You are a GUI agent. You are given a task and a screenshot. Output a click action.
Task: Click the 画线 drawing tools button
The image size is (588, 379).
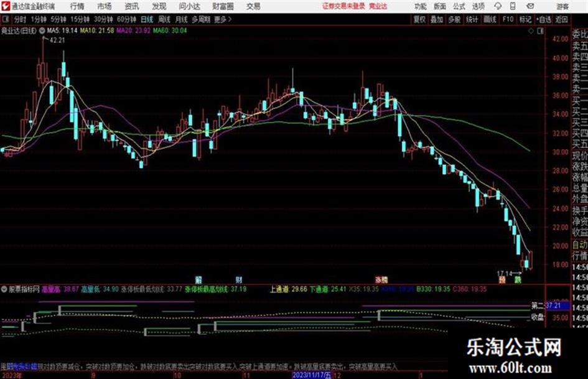(x=490, y=19)
